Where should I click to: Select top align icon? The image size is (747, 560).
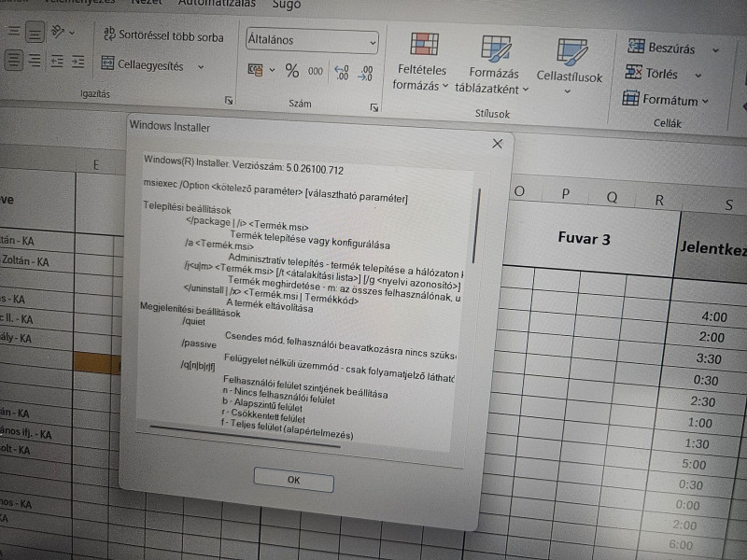14,32
